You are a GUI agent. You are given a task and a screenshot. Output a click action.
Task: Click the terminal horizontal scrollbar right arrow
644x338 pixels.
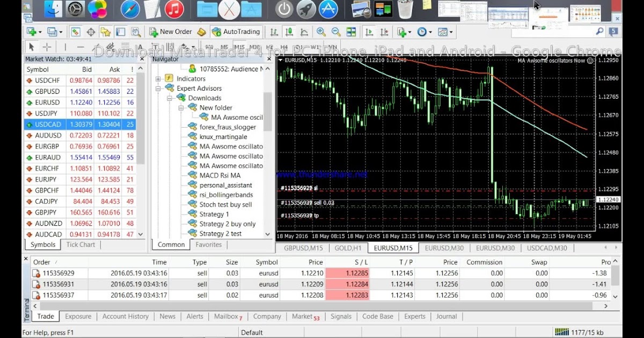(606, 306)
